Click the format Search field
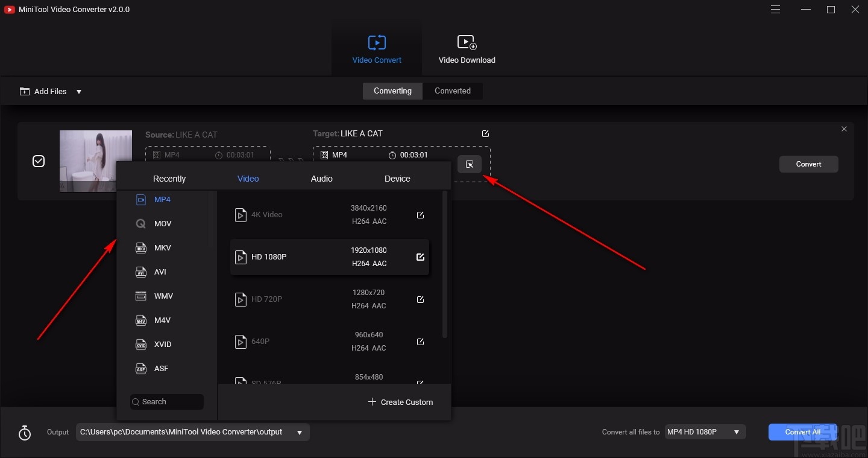The width and height of the screenshot is (868, 458). 167,402
